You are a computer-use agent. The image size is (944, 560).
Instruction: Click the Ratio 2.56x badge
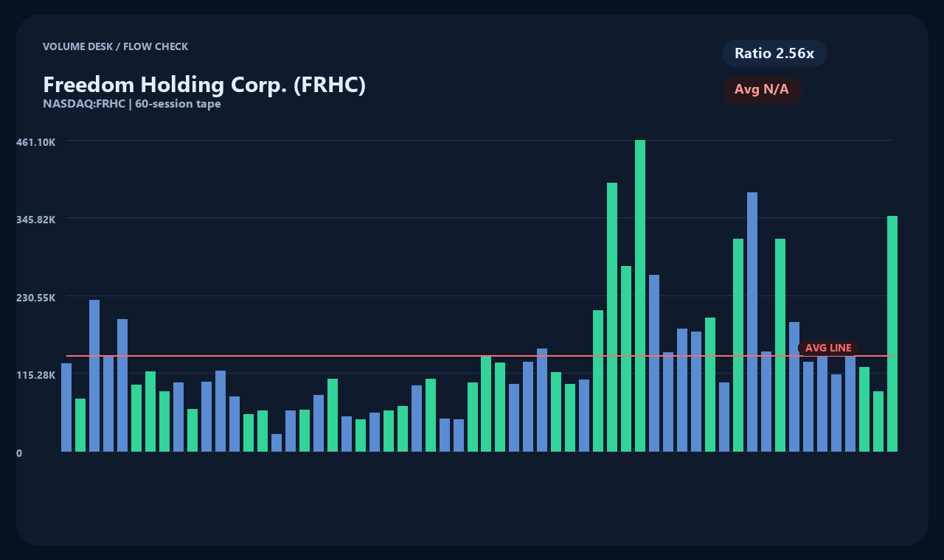[774, 53]
